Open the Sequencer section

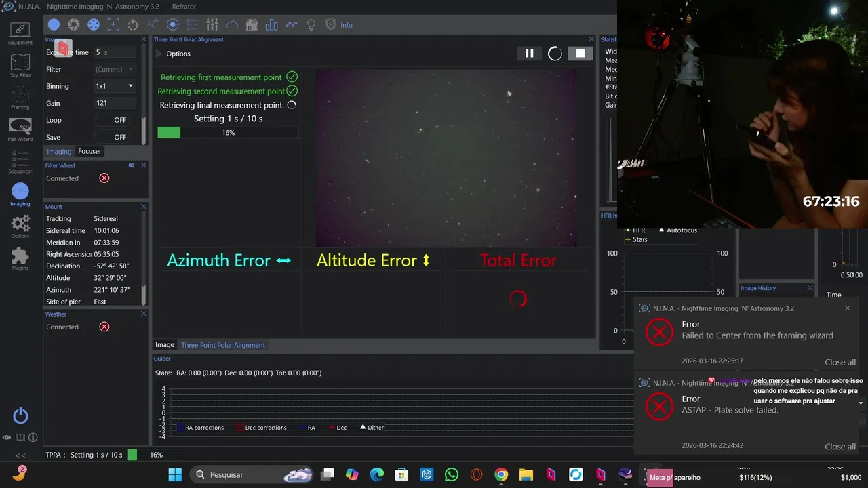tap(20, 162)
